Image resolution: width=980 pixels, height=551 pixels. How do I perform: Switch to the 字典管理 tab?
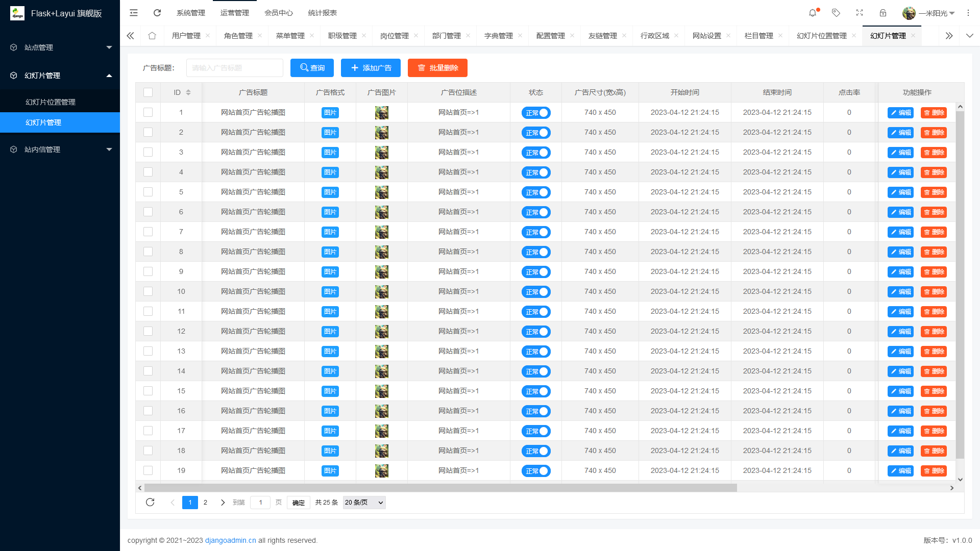coord(498,36)
